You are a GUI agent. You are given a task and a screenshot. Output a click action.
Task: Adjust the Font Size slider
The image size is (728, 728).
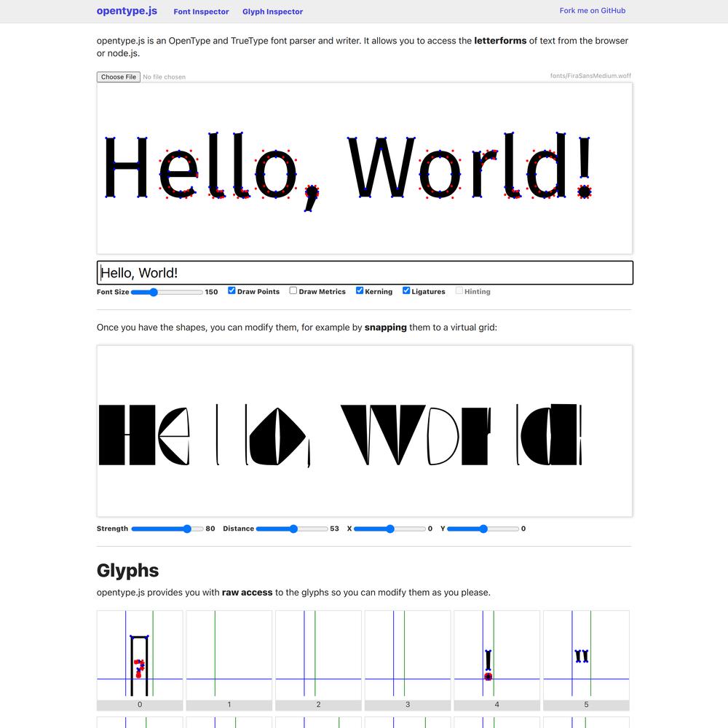(x=167, y=292)
